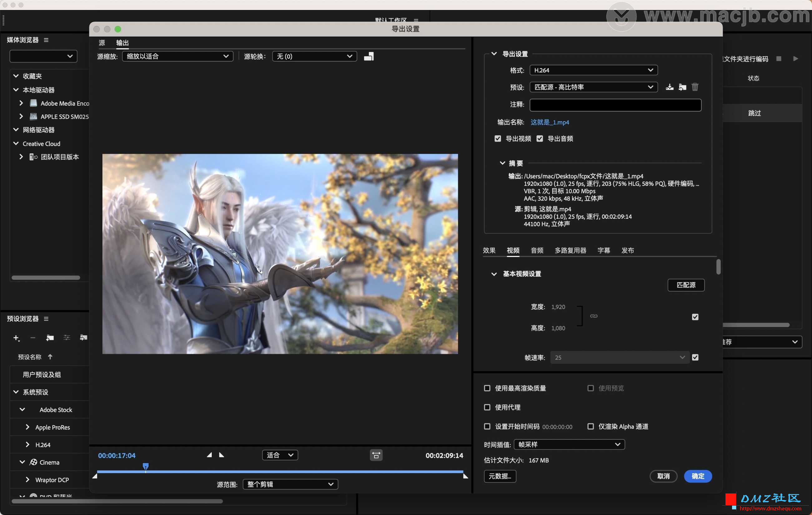Click the start queue play icon
Viewport: 812px width, 515px height.
click(795, 59)
